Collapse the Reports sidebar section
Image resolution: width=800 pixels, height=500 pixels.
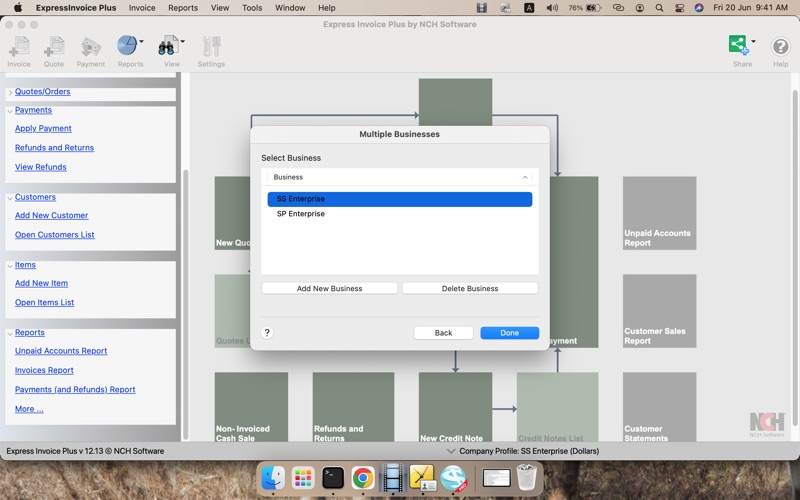tap(10, 333)
